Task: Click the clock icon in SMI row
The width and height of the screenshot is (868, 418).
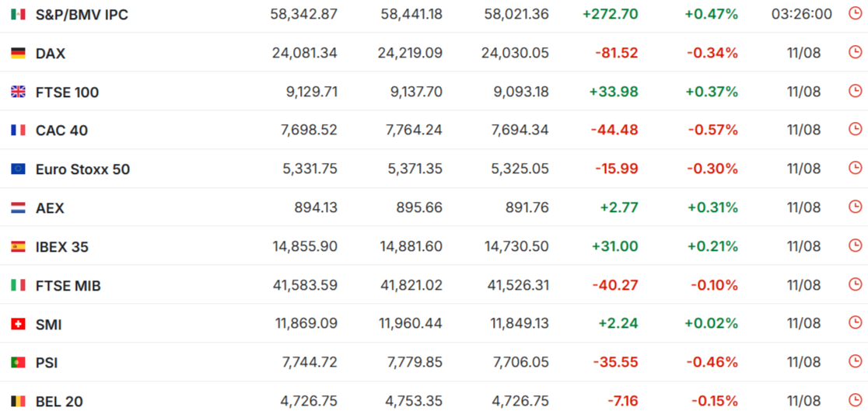Action: pyautogui.click(x=856, y=323)
